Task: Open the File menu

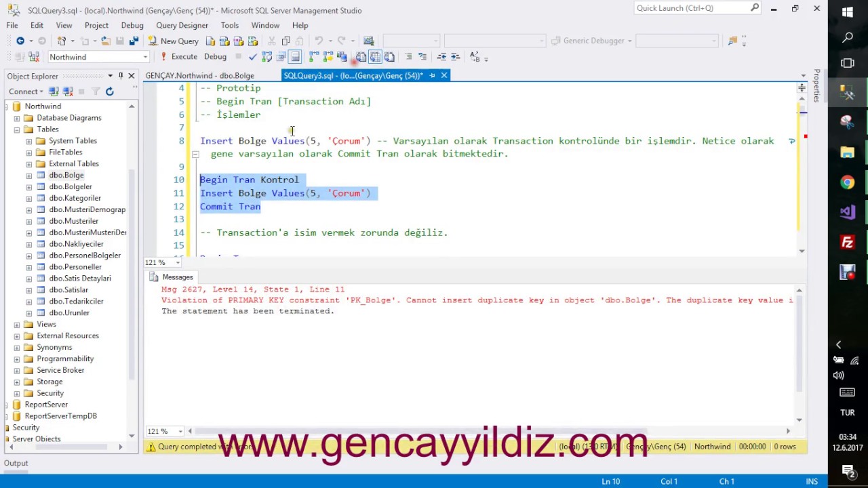Action: (x=12, y=25)
